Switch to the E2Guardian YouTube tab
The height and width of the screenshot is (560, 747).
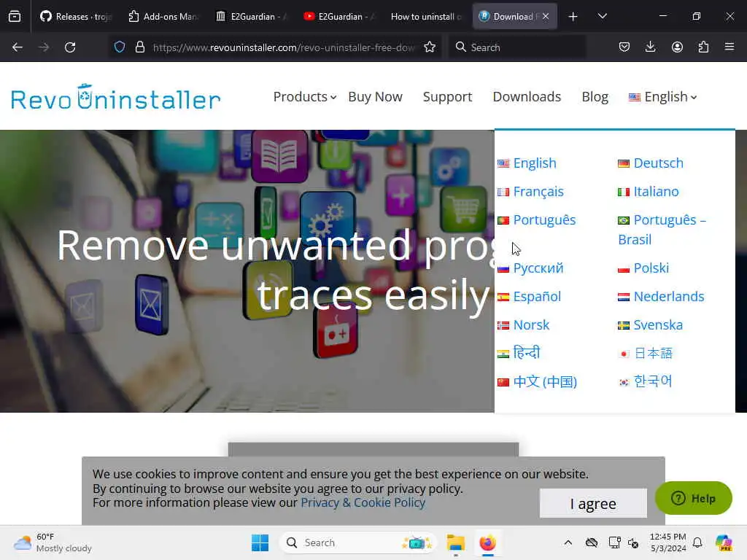338,16
